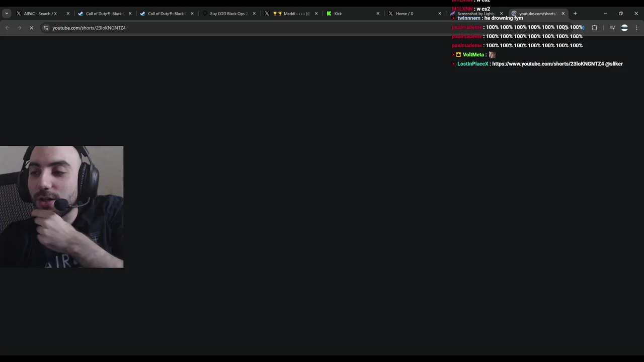The image size is (644, 362).
Task: Close the Buy COD Black Ops tab
Action: (x=254, y=14)
